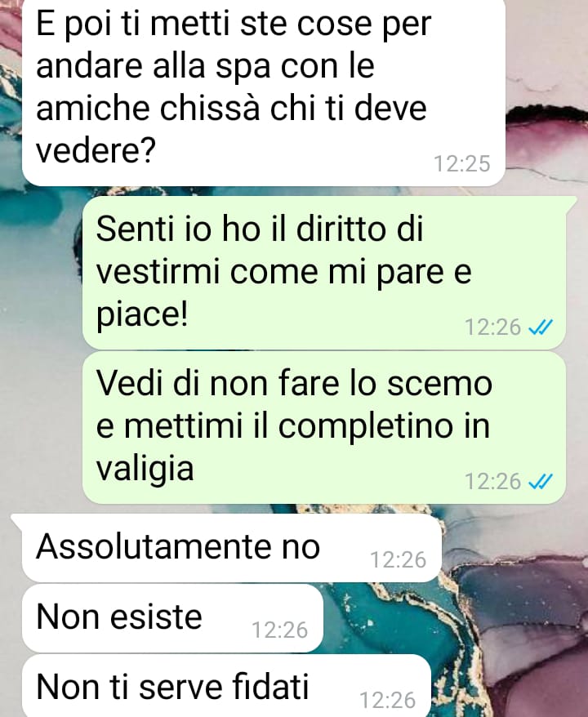
Task: Tap the word 'completino' in green bubble
Action: click(x=366, y=427)
